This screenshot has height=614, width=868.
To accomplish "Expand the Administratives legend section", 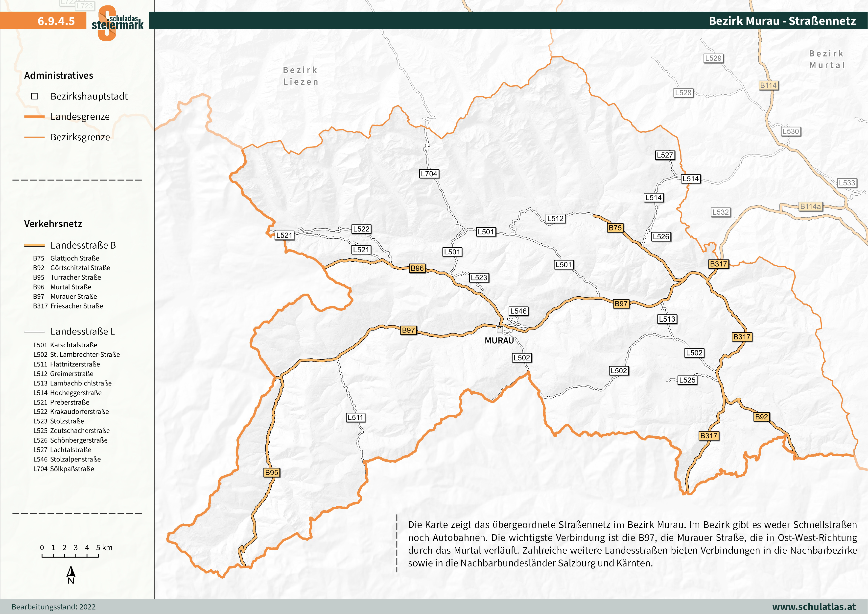I will (59, 75).
